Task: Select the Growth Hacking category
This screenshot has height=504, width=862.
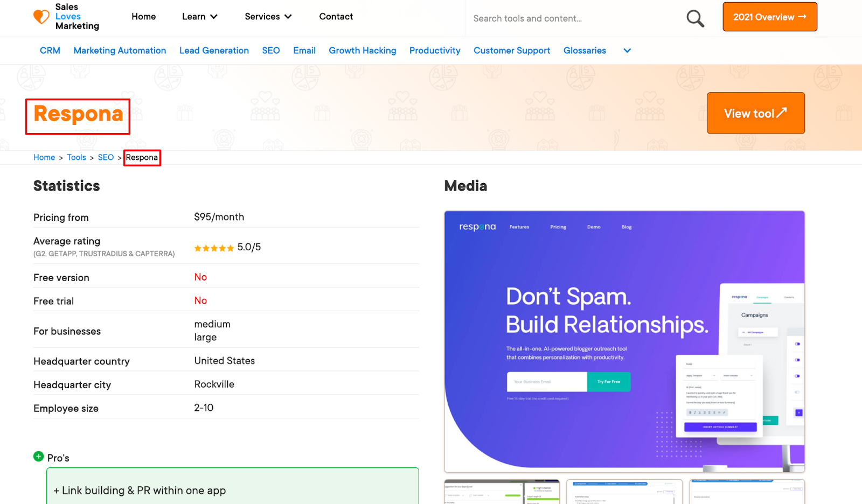Action: coord(363,51)
